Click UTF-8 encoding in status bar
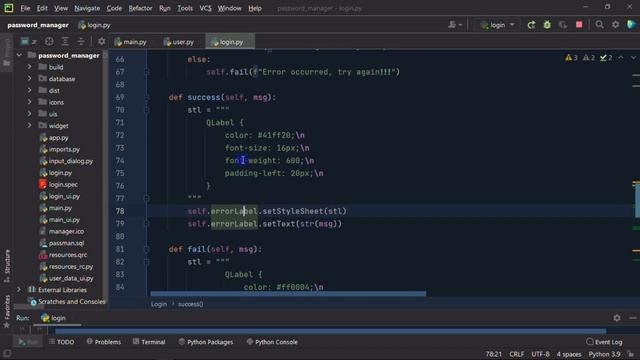The image size is (640, 360). [x=540, y=354]
